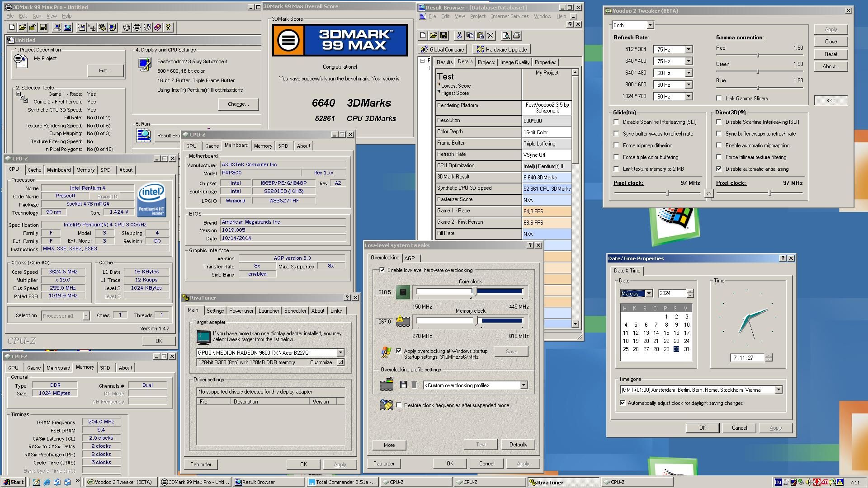Screen dimensions: 868x488
Task: Click New project icon in 3DMark toolbar
Action: [12, 27]
